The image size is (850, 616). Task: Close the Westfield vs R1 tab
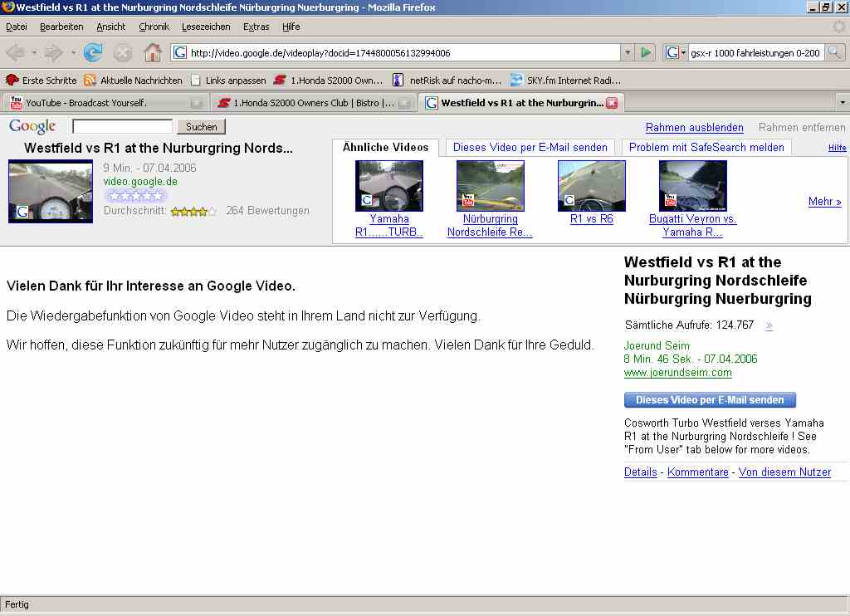pos(612,103)
